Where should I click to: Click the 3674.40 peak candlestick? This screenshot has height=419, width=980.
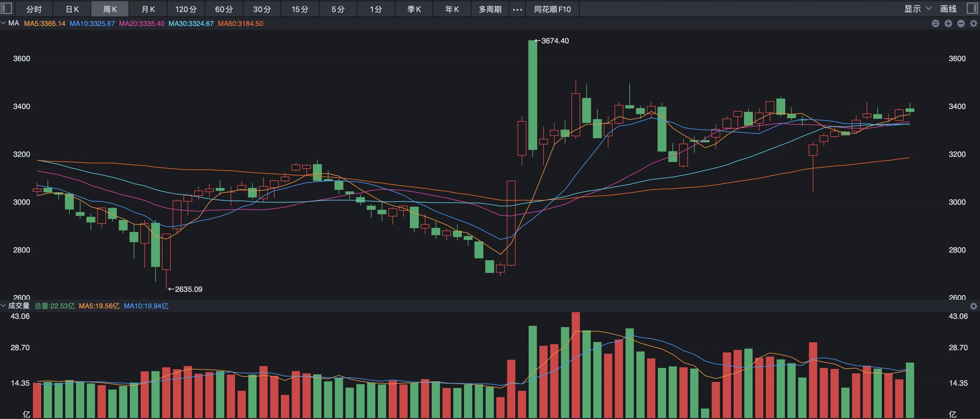pyautogui.click(x=533, y=95)
